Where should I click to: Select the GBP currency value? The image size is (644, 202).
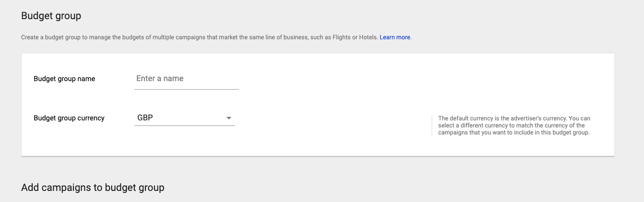click(x=145, y=118)
